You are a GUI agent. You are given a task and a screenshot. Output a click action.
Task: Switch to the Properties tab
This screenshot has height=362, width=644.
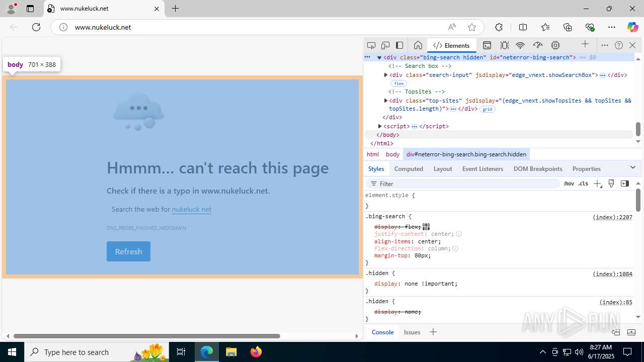[587, 169]
